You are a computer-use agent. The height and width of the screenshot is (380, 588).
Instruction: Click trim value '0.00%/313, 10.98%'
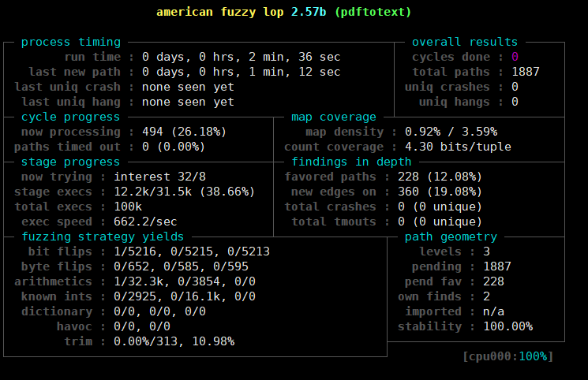(174, 341)
